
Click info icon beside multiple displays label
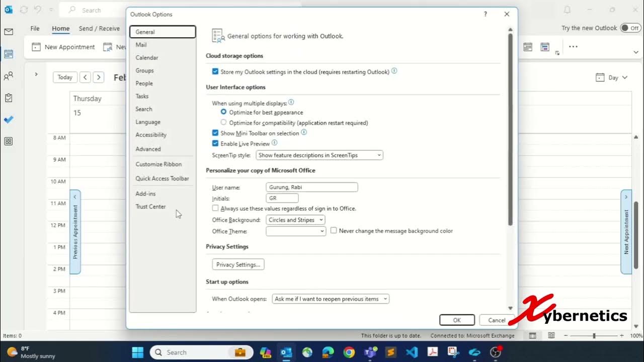point(291,102)
